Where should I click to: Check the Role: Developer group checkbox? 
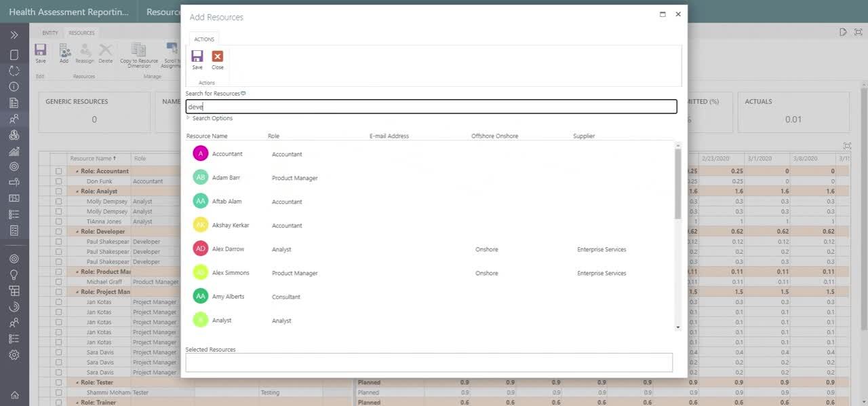point(59,232)
